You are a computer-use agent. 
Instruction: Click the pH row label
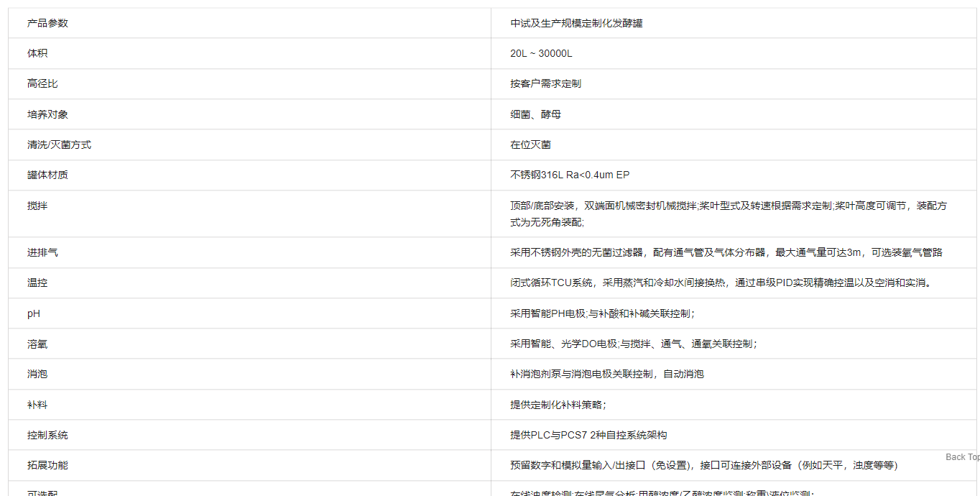click(x=33, y=313)
